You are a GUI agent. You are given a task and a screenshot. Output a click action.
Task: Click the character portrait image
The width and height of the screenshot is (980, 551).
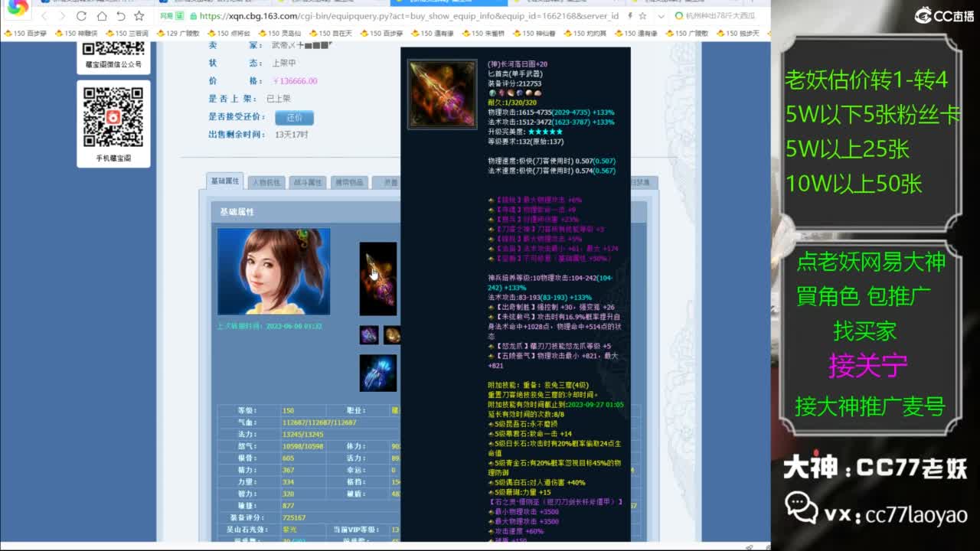point(273,271)
